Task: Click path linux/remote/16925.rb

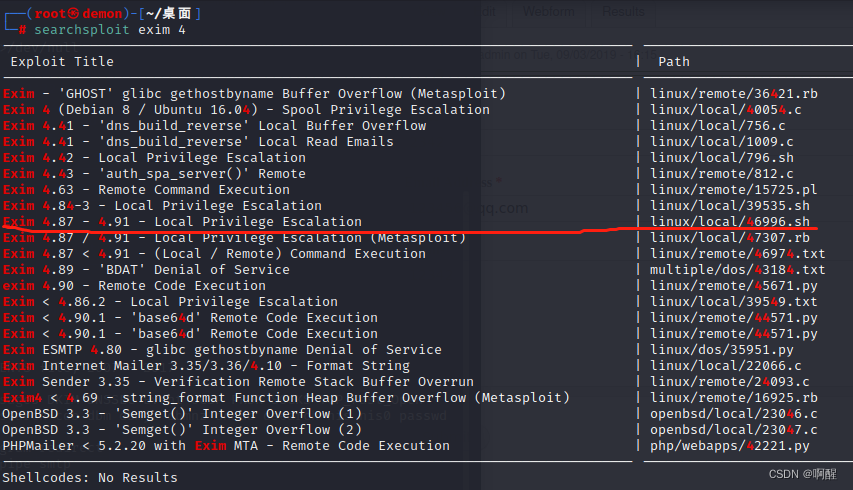Action: coord(734,398)
